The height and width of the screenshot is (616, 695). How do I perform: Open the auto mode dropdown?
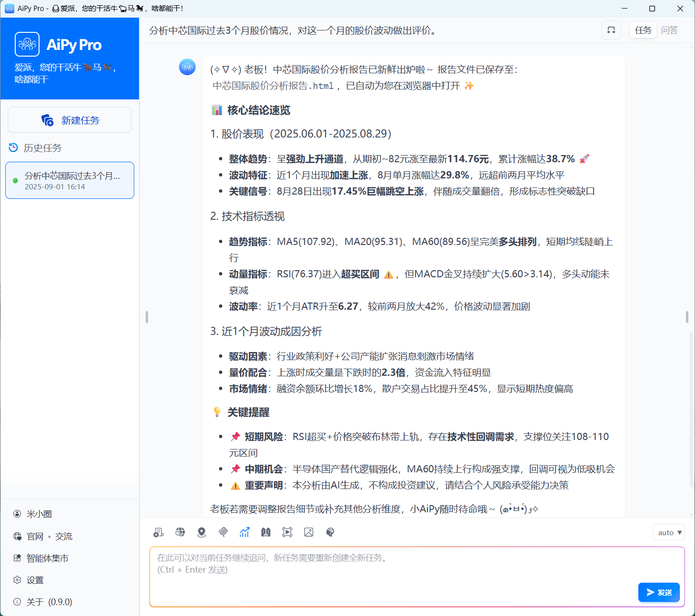point(669,532)
